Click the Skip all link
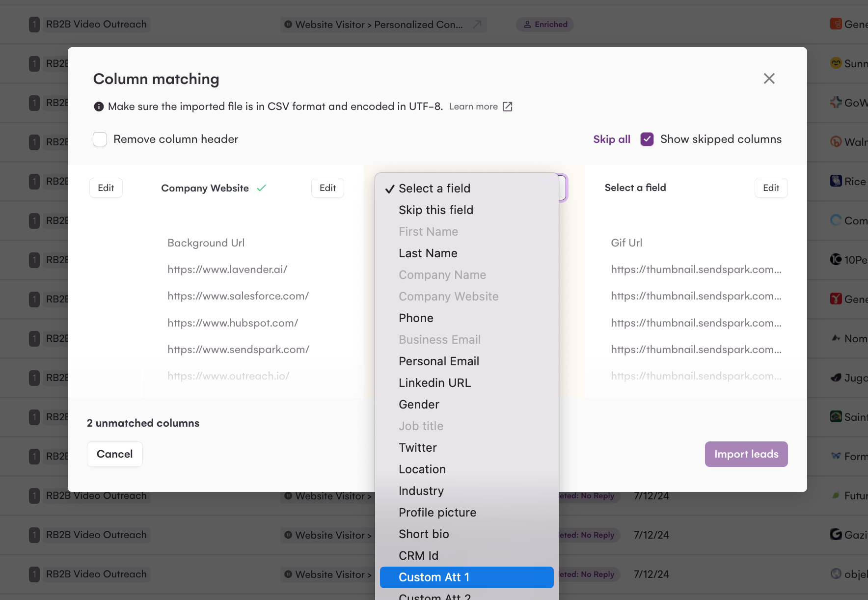 click(x=612, y=139)
